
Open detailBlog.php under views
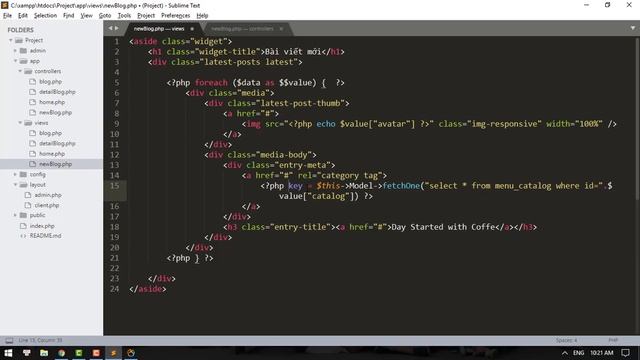click(x=57, y=143)
